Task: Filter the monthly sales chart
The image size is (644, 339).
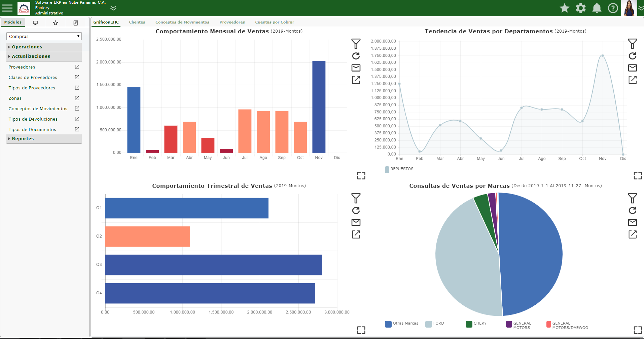Action: (x=356, y=44)
